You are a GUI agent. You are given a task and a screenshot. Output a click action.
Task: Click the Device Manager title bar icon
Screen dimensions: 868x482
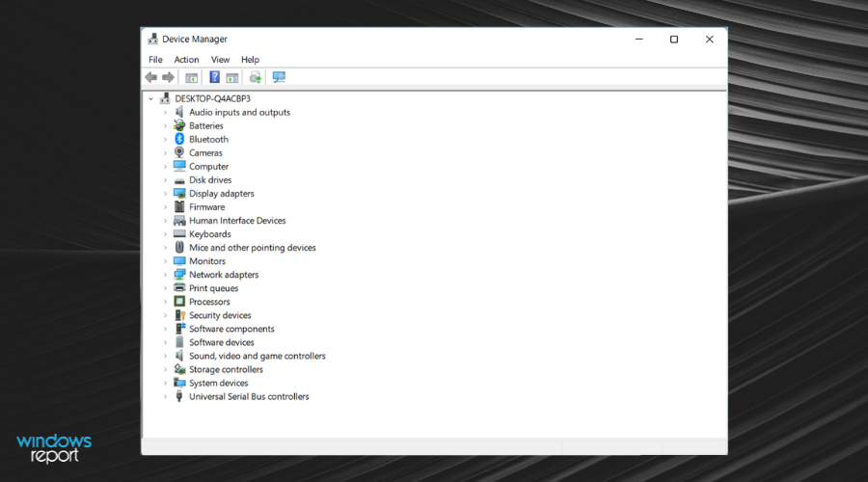coord(152,39)
